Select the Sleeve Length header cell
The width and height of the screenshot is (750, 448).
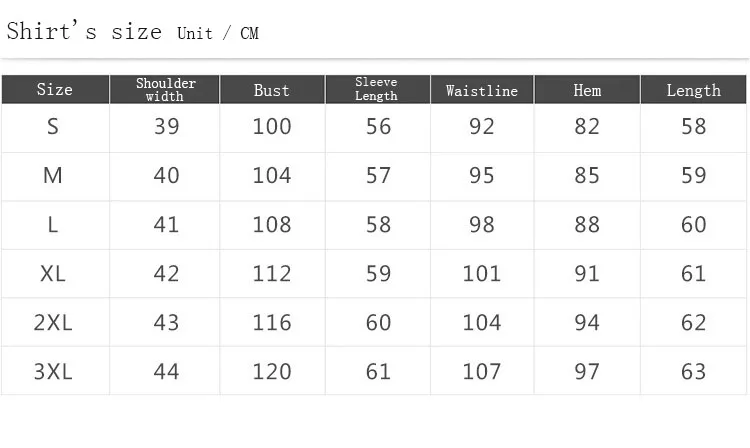point(377,89)
